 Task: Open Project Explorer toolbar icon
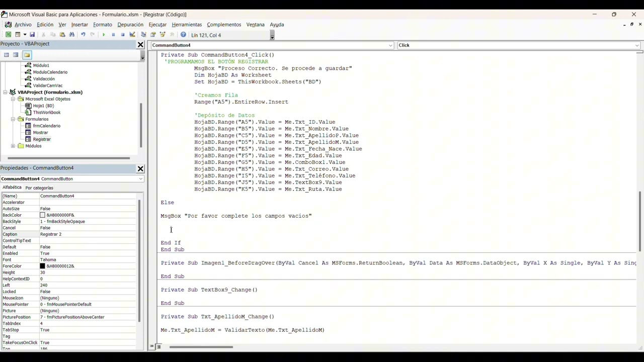[143, 35]
